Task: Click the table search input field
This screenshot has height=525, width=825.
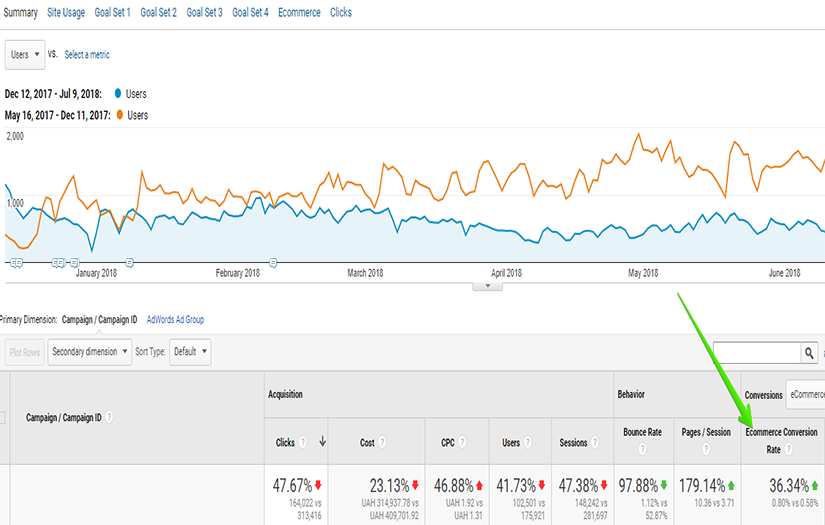Action: click(x=755, y=353)
